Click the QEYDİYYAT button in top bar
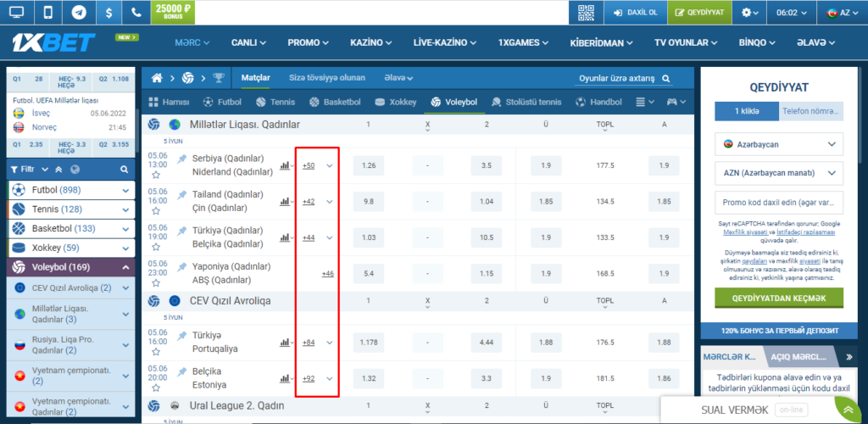The width and height of the screenshot is (868, 424). point(699,12)
